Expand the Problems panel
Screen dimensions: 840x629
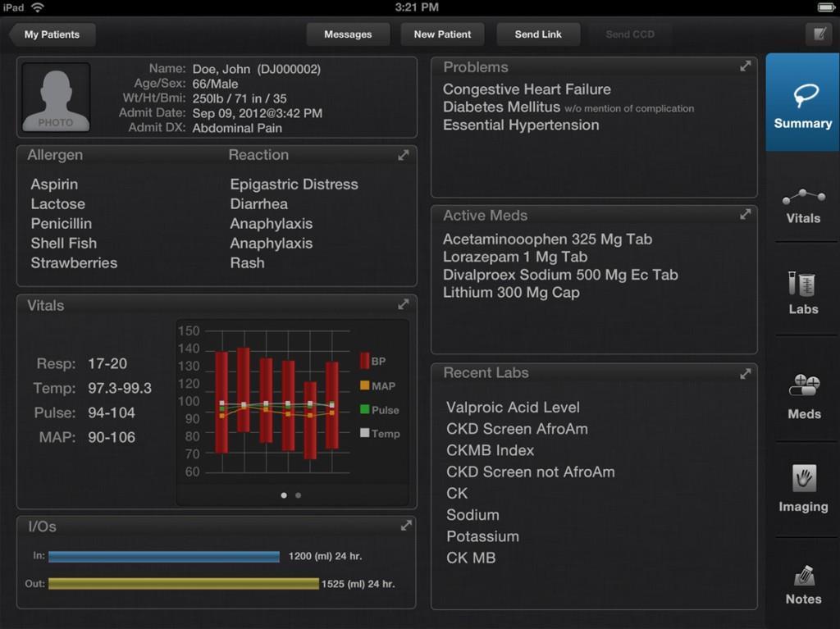tap(745, 66)
